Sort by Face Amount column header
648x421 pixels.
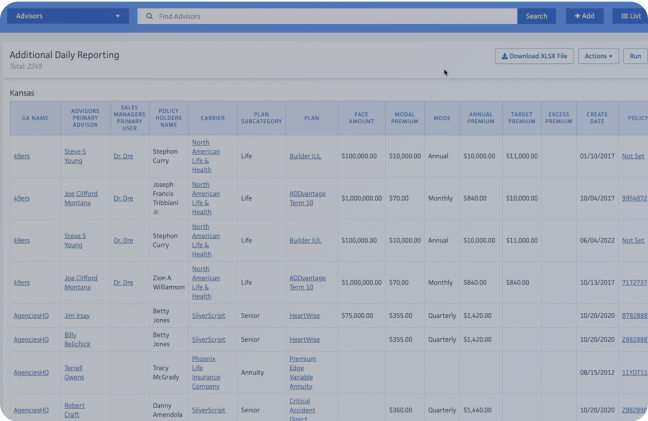[361, 118]
